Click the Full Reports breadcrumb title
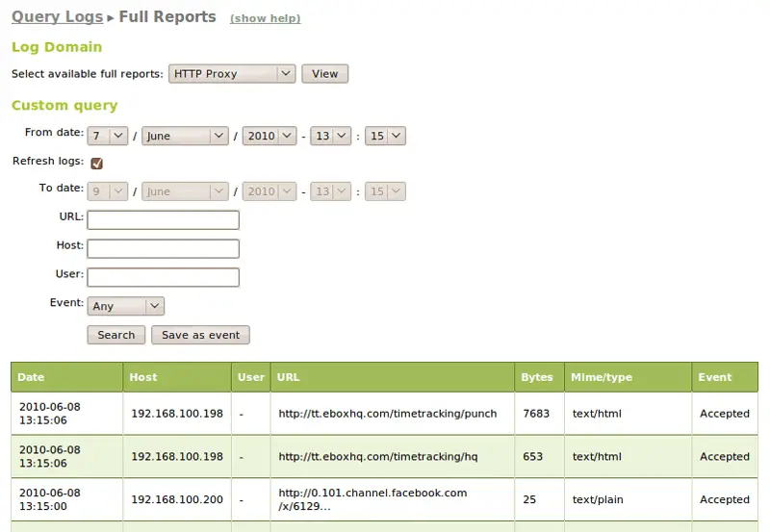The width and height of the screenshot is (770, 532). tap(167, 16)
